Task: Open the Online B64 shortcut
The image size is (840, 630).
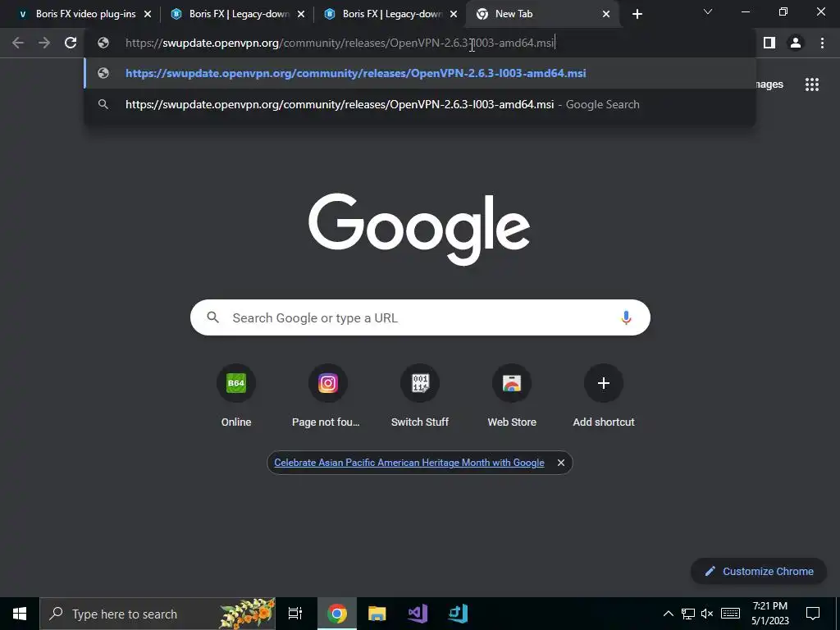Action: point(236,395)
